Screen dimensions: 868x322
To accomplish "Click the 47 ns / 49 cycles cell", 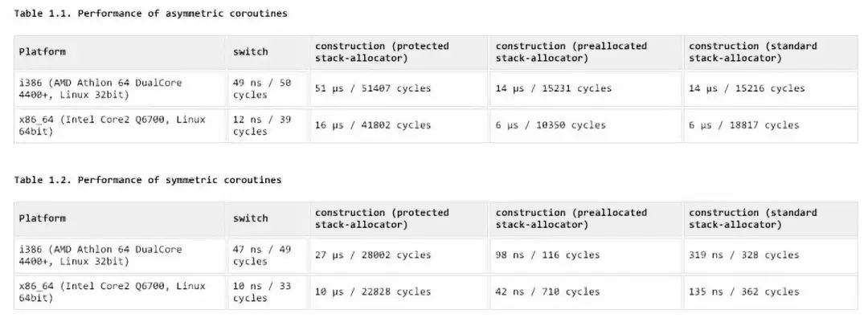I will click(x=262, y=255).
